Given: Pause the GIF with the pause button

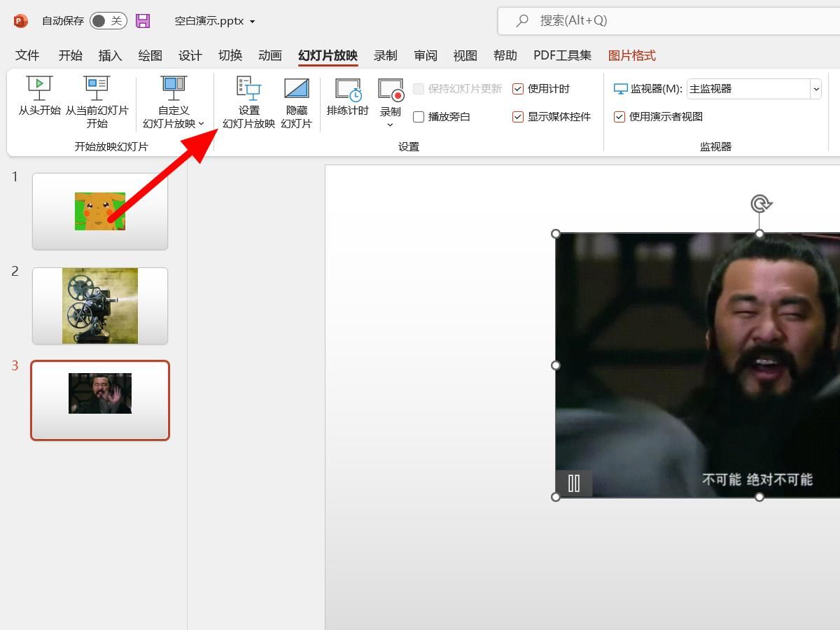Looking at the screenshot, I should [574, 483].
